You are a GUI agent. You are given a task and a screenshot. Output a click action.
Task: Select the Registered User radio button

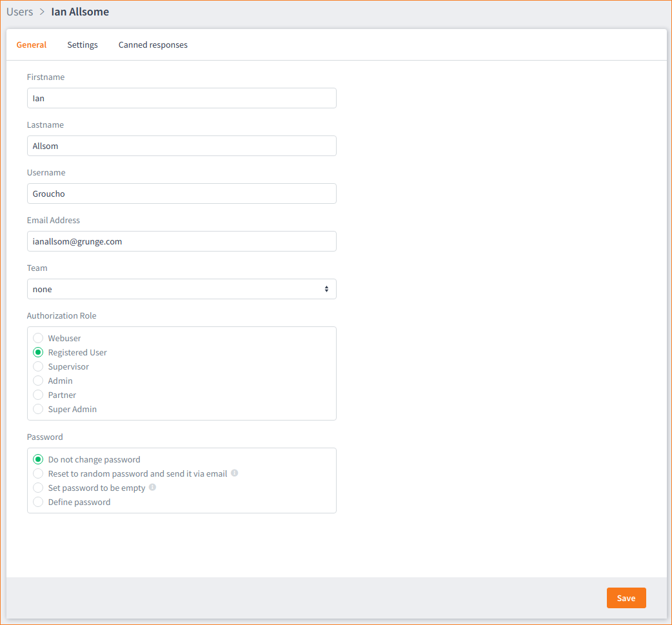[x=37, y=352]
